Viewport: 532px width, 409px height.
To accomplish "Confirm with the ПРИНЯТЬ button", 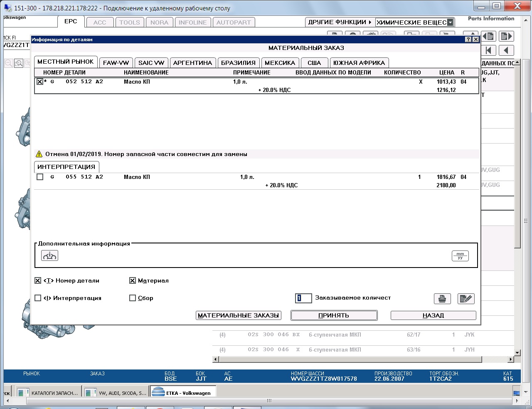I will (334, 315).
